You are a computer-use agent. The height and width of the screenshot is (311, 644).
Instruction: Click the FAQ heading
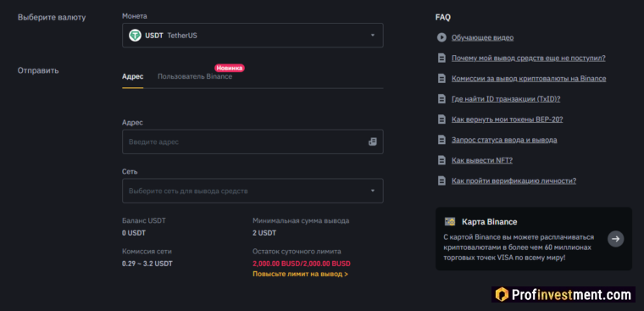442,17
